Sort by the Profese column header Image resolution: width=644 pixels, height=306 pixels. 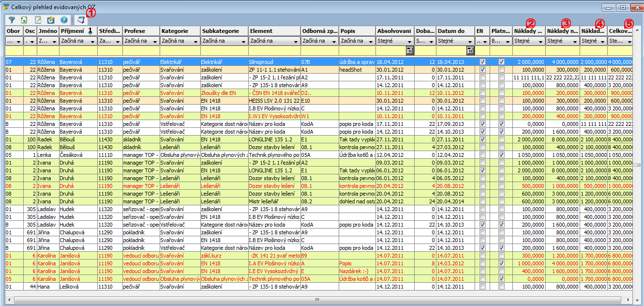pyautogui.click(x=140, y=31)
